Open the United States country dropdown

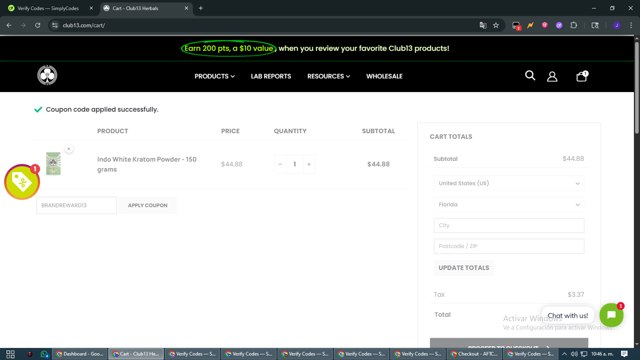(x=509, y=183)
